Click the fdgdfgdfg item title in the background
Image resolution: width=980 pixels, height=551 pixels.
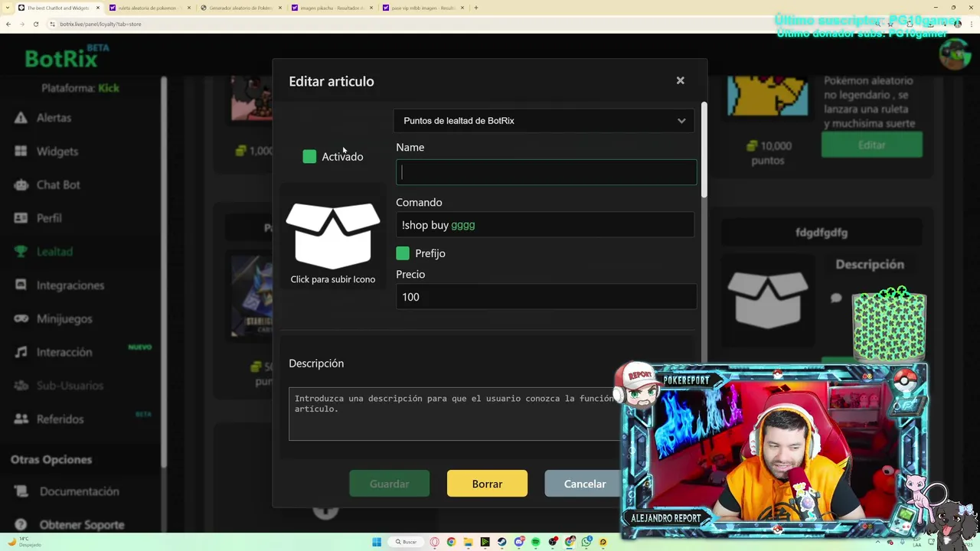[x=821, y=233]
